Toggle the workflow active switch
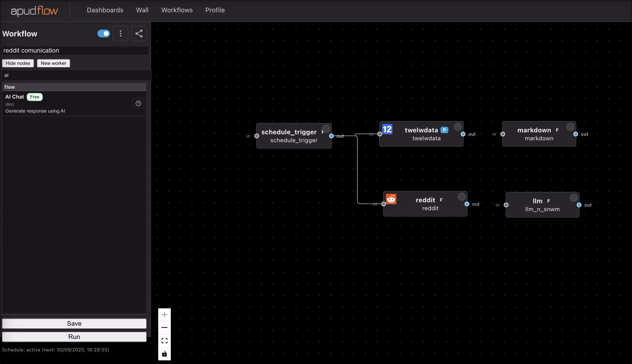 (104, 33)
